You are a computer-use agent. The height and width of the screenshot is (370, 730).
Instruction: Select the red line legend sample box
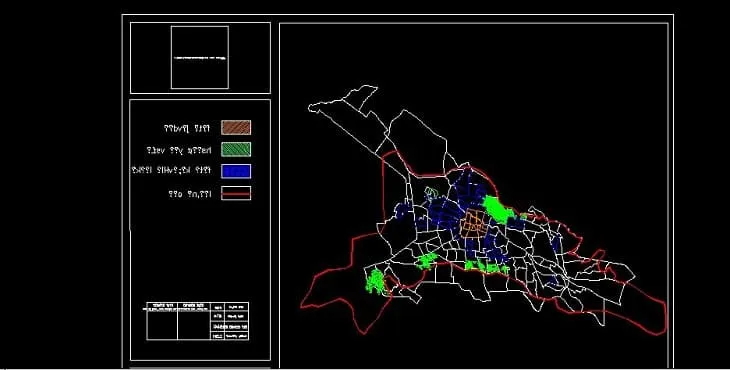pos(236,193)
